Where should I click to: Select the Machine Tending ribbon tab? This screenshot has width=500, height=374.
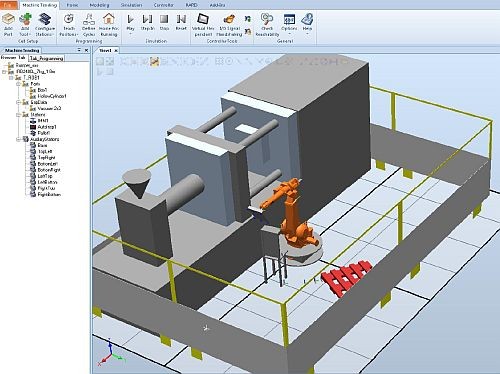[x=39, y=5]
